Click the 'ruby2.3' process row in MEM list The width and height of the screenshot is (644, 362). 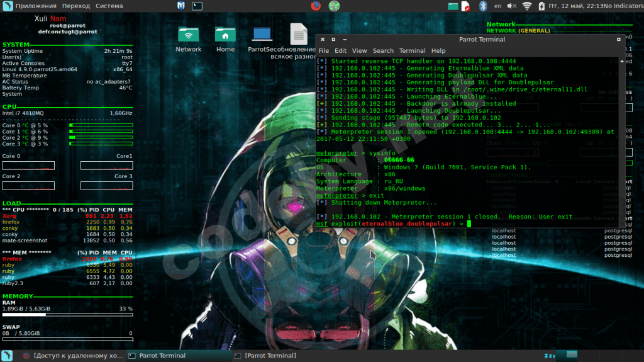(67, 283)
